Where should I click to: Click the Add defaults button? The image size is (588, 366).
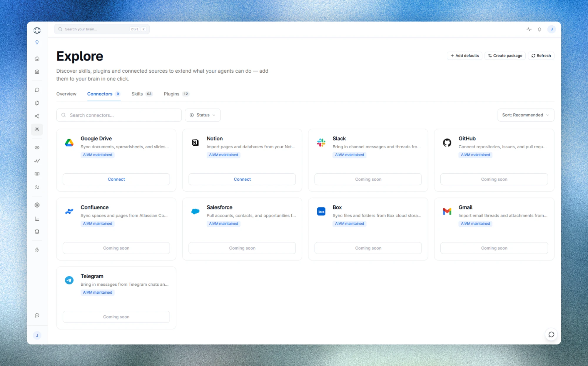(x=465, y=56)
